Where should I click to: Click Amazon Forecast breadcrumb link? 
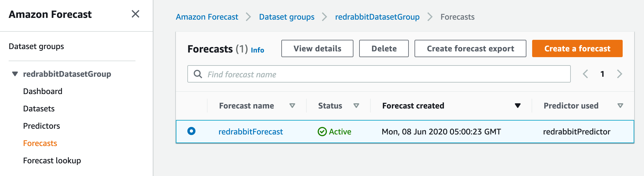pyautogui.click(x=207, y=17)
